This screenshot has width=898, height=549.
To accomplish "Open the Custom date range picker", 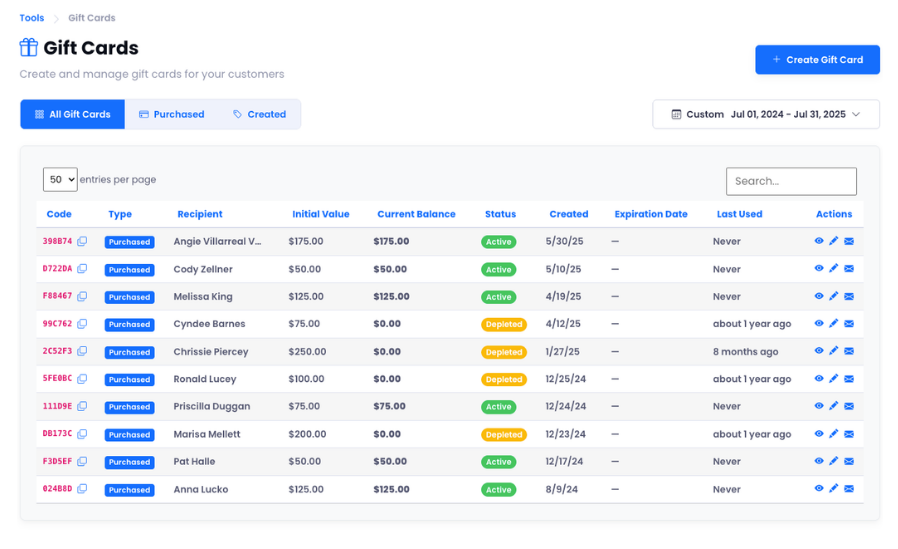I will click(766, 114).
